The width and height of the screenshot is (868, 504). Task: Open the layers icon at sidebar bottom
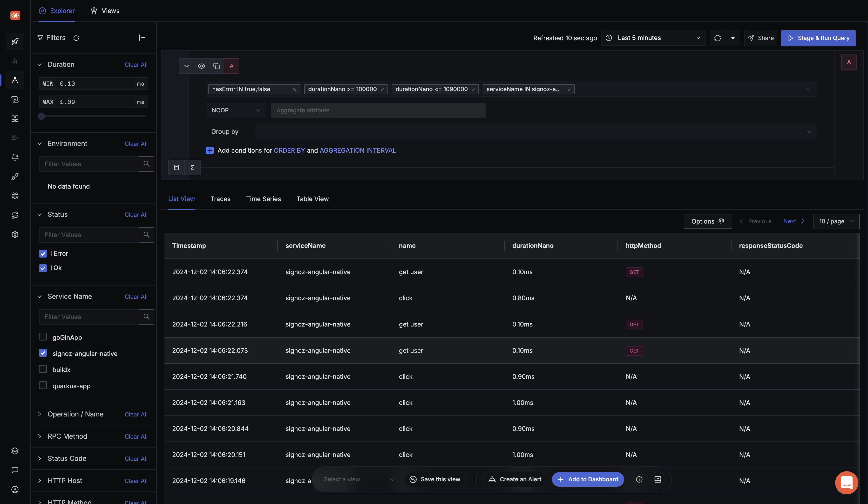tap(15, 451)
